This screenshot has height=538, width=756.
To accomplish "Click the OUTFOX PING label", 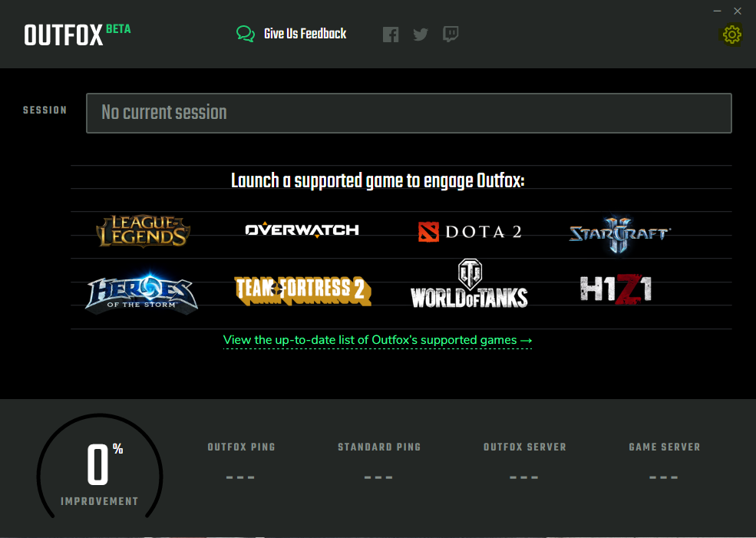I will [242, 447].
